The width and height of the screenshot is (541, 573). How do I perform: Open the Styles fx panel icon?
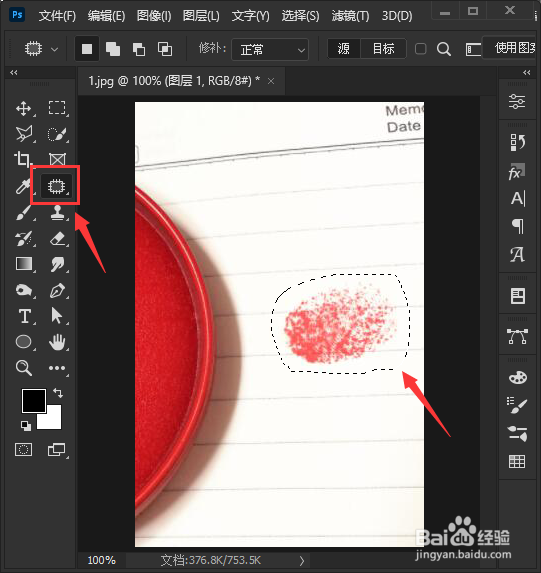point(517,171)
